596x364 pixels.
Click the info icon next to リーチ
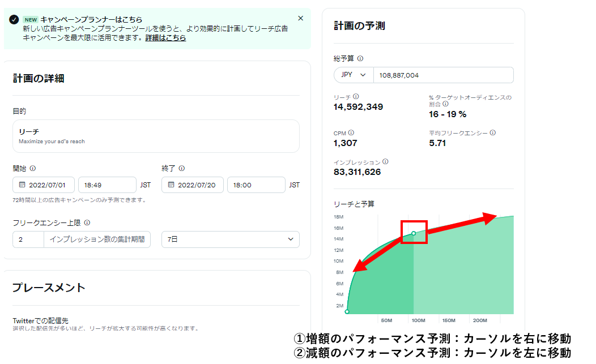tap(356, 97)
